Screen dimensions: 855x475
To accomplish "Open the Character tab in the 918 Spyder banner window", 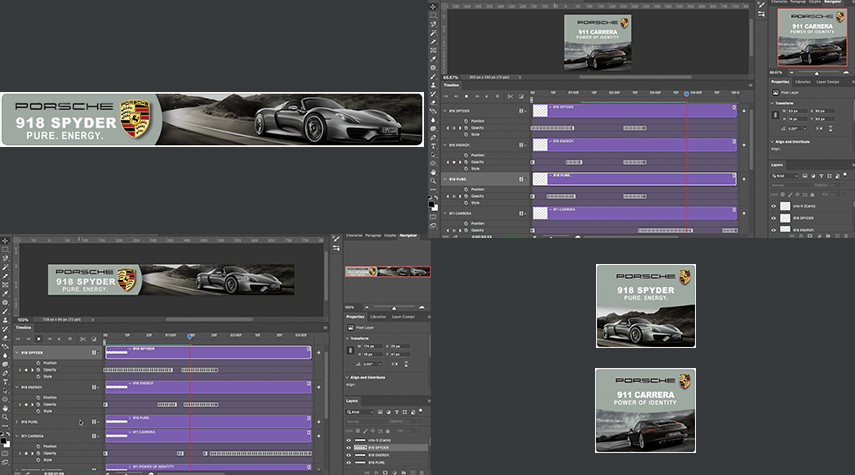I will (x=354, y=236).
